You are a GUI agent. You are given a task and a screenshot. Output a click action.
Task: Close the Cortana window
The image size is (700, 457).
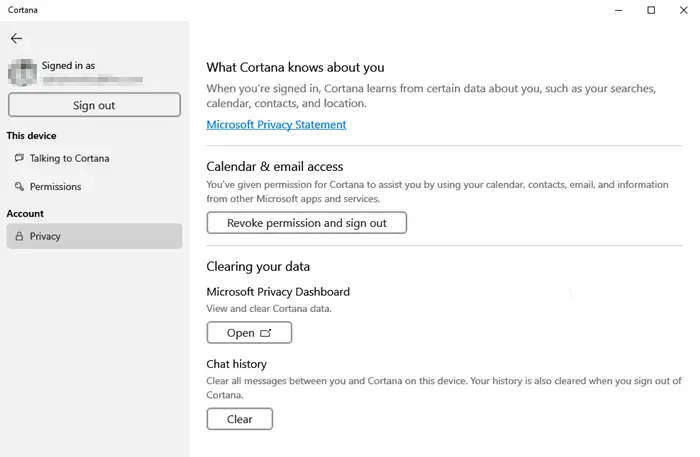tap(683, 10)
